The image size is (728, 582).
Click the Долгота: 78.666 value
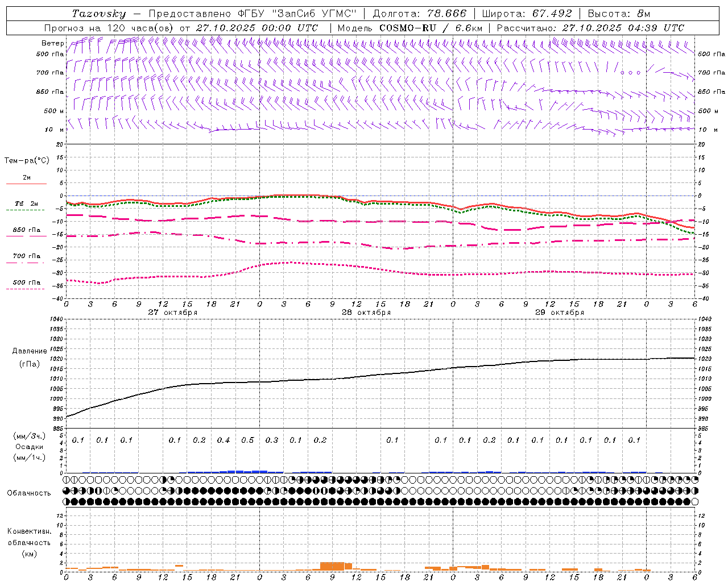click(419, 14)
